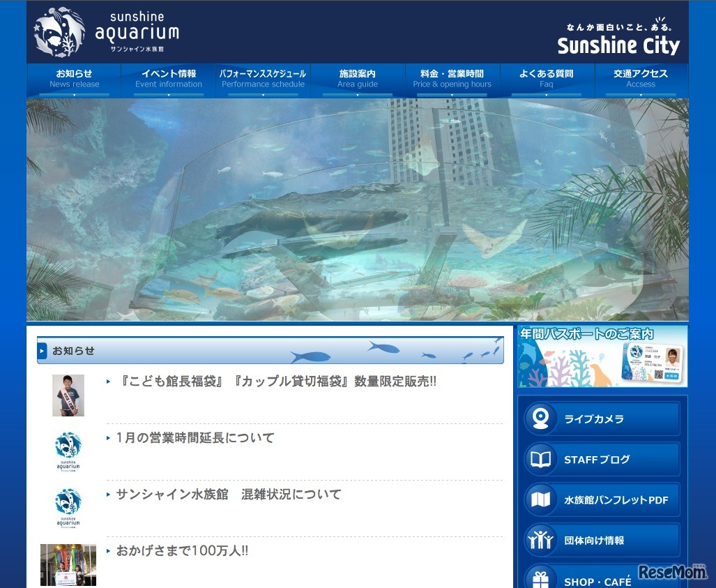Open the こども館長福袋 limited sale news link
This screenshot has width=716, height=588.
click(277, 382)
